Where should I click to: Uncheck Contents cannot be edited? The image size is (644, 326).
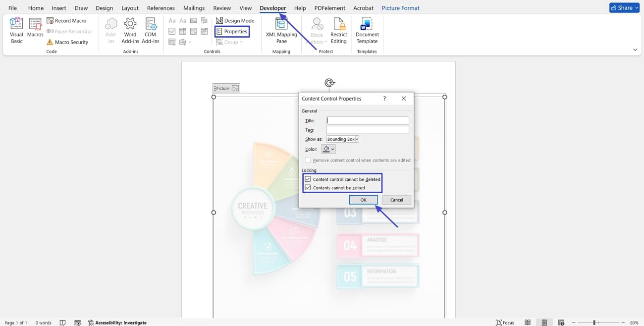click(x=308, y=188)
